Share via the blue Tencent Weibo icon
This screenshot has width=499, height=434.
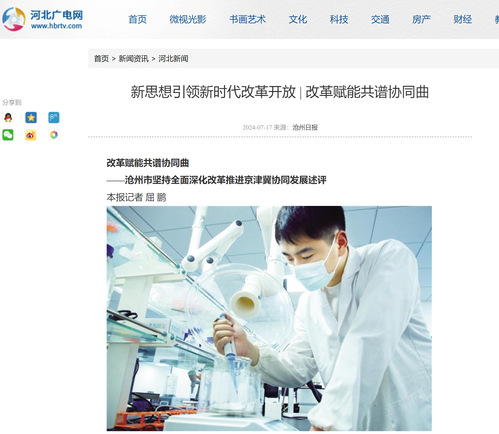(54, 118)
